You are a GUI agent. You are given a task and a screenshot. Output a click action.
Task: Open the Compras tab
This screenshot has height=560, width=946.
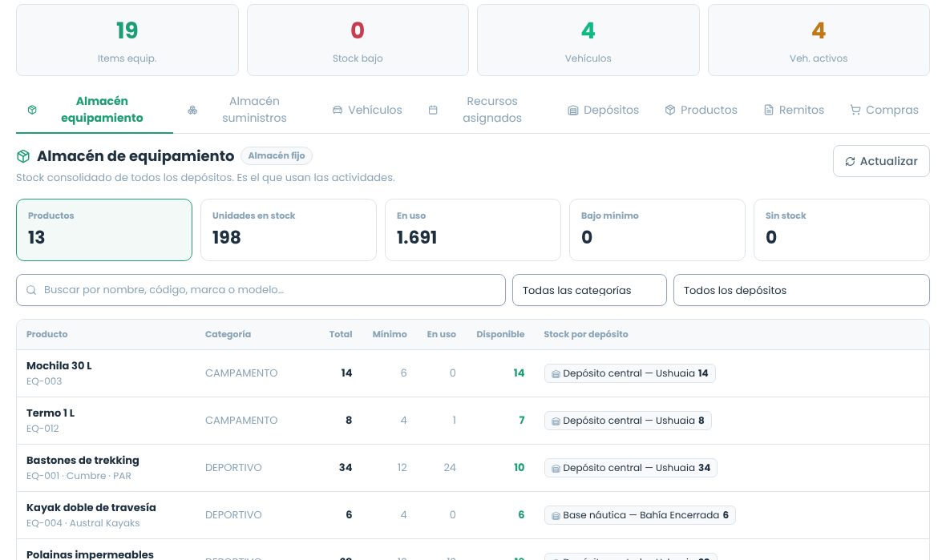[x=884, y=110]
